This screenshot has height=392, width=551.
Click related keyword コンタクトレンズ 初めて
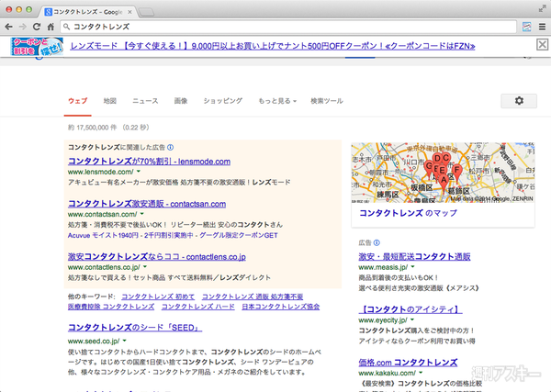pyautogui.click(x=158, y=297)
